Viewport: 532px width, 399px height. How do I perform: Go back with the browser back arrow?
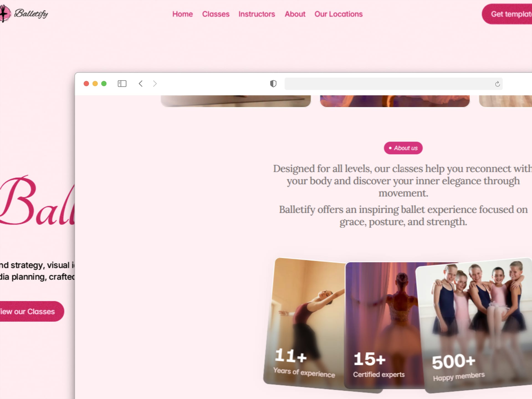pos(141,83)
